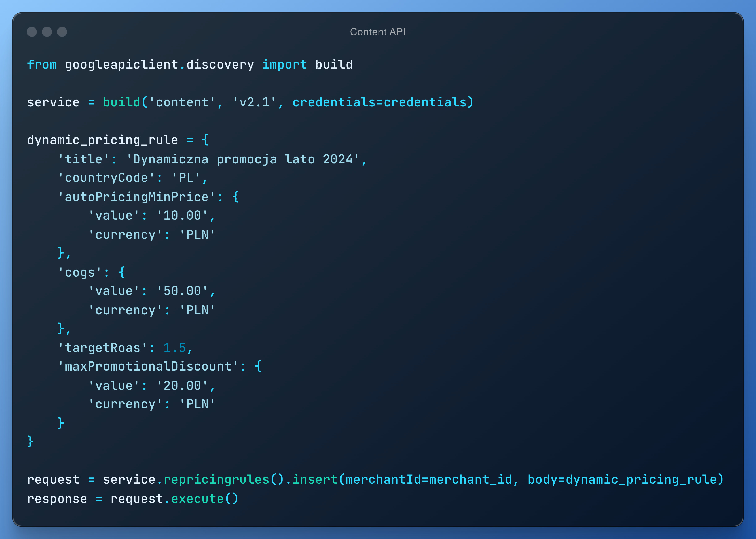756x539 pixels.
Task: Click the third gray window control dot
Action: click(62, 32)
